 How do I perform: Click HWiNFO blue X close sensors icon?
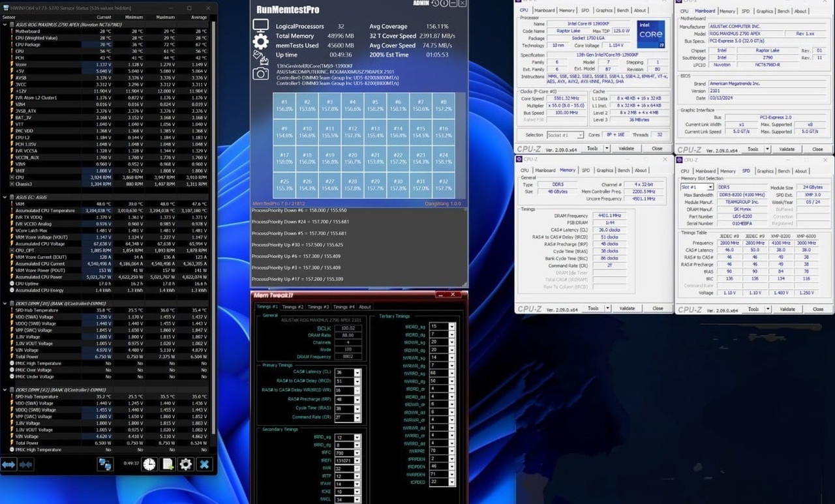[204, 464]
